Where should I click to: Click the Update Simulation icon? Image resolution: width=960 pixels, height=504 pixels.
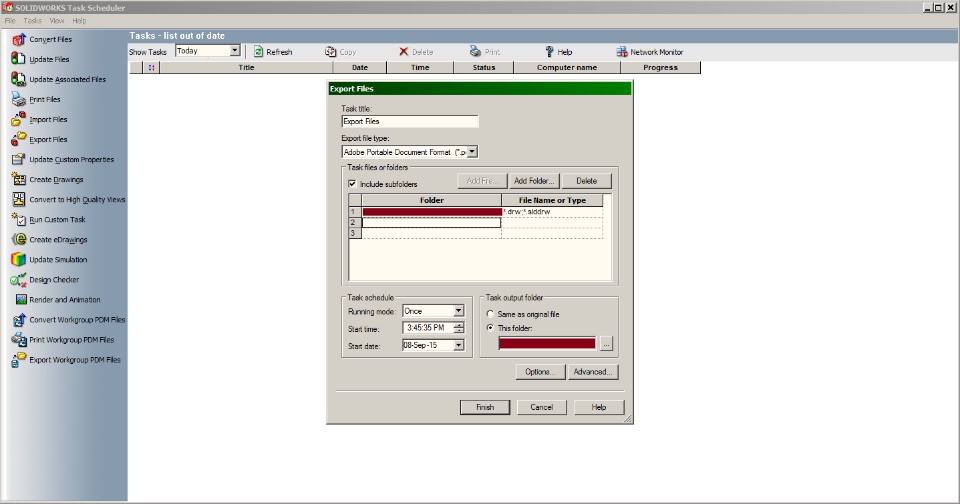tap(18, 260)
